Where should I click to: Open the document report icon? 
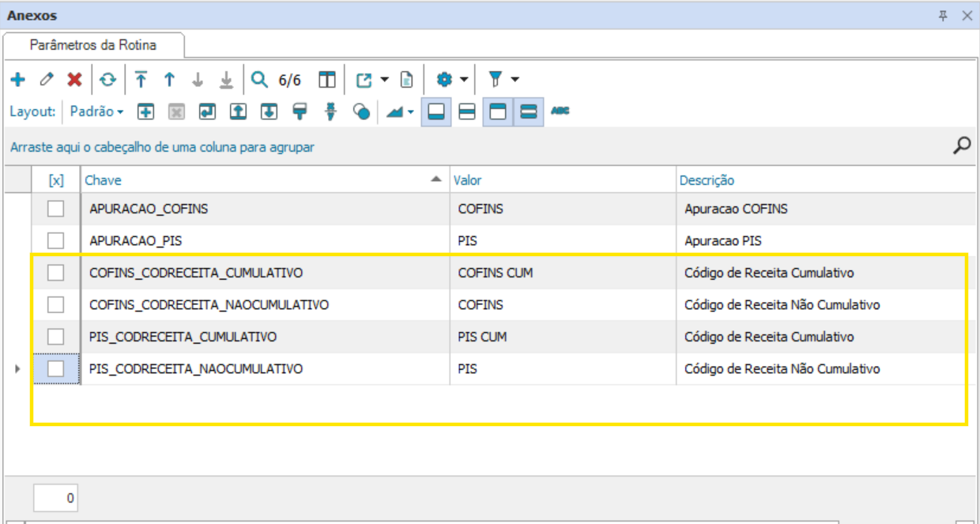(x=405, y=79)
